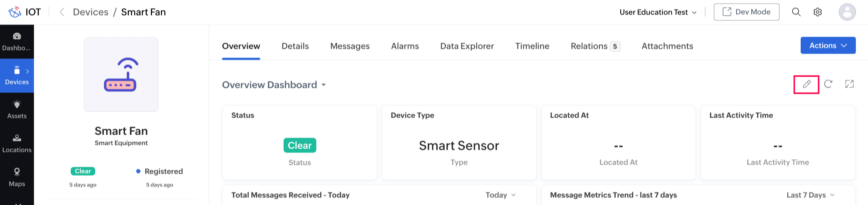This screenshot has height=205, width=868.
Task: Open Locations from the sidebar
Action: click(17, 144)
